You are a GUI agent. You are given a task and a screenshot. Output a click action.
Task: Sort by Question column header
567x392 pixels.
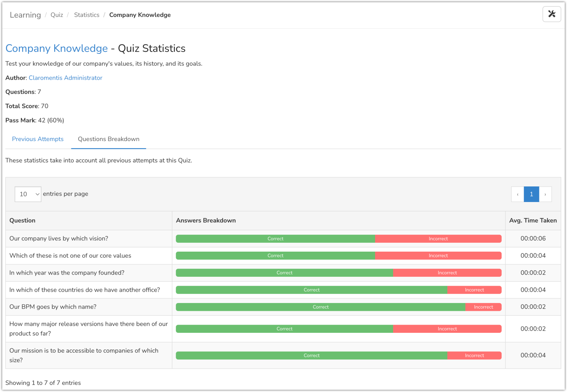(22, 220)
